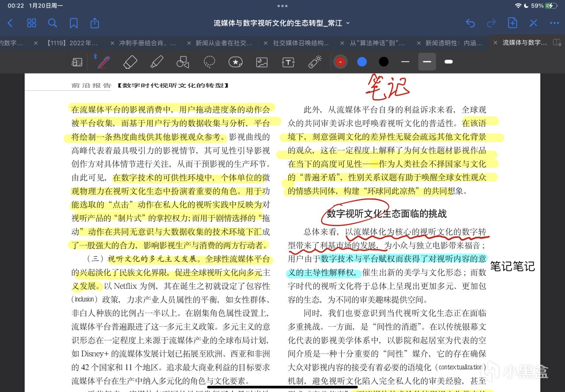This screenshot has height=392, width=565.
Task: Open the share and export menu
Action: click(94, 23)
